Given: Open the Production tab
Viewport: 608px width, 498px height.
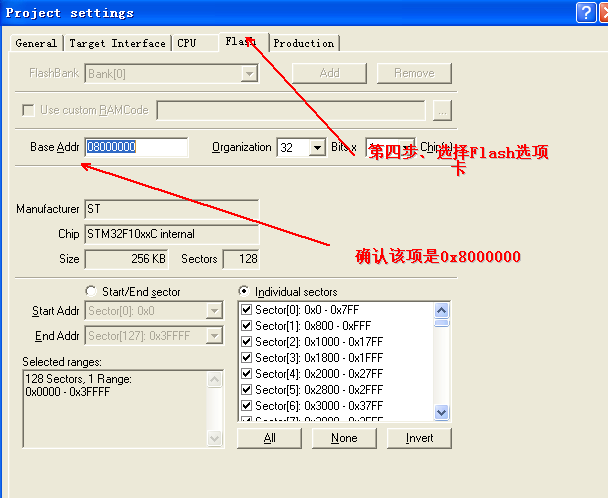Looking at the screenshot, I should (x=304, y=43).
